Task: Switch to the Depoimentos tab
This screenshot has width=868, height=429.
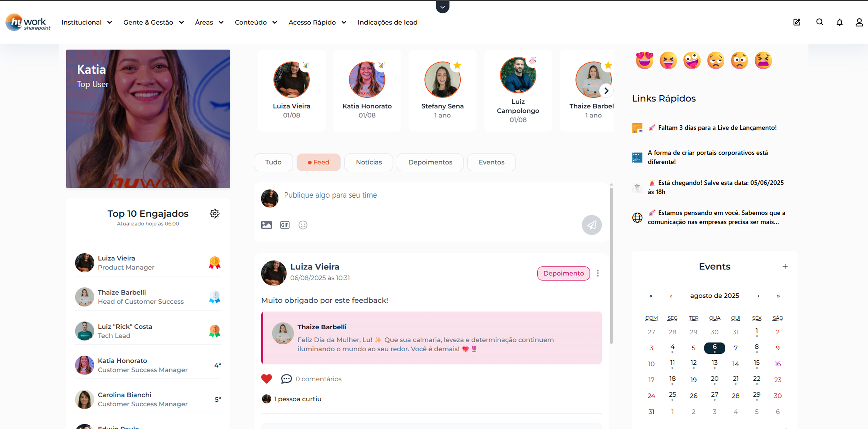Action: (x=430, y=162)
